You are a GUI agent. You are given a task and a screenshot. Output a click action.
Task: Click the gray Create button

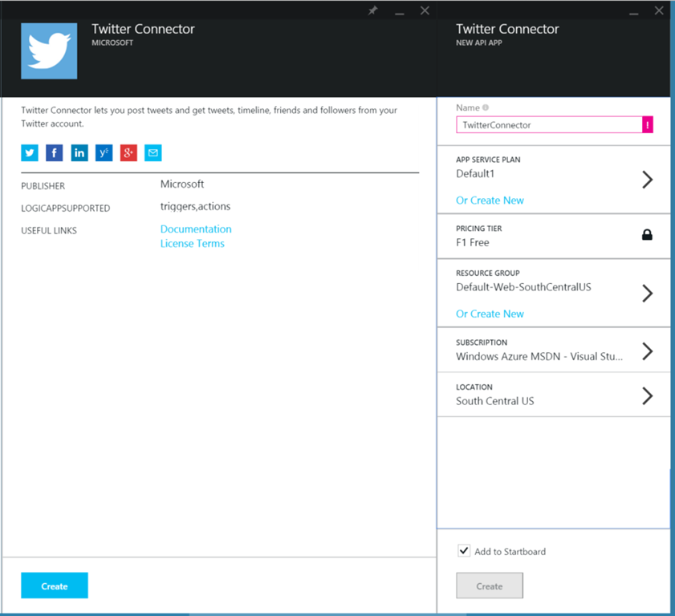point(490,586)
